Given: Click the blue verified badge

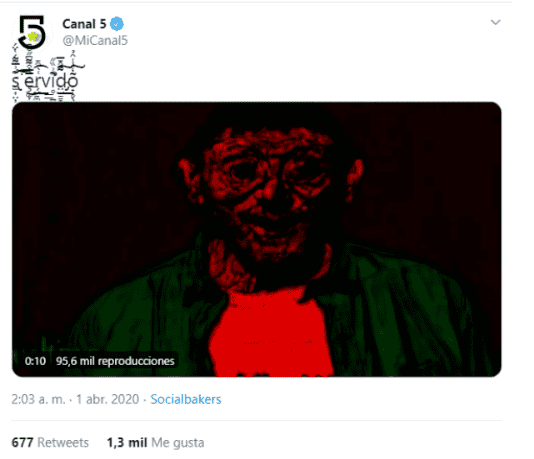Looking at the screenshot, I should (117, 24).
